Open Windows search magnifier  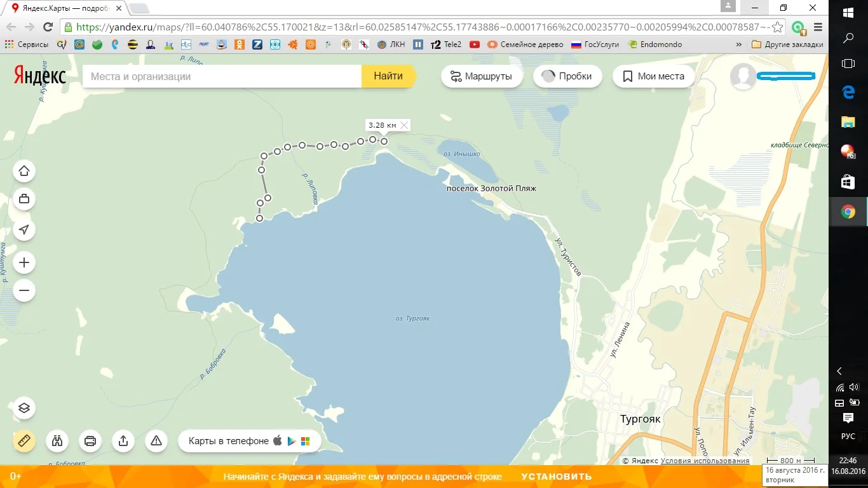coord(848,38)
